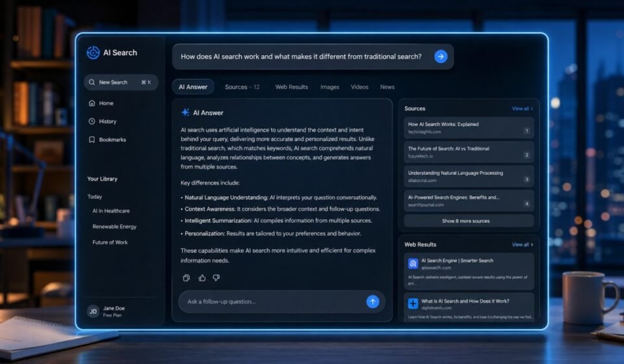Switch to the Videos tab
Screen dimensions: 624x364
pyautogui.click(x=359, y=86)
